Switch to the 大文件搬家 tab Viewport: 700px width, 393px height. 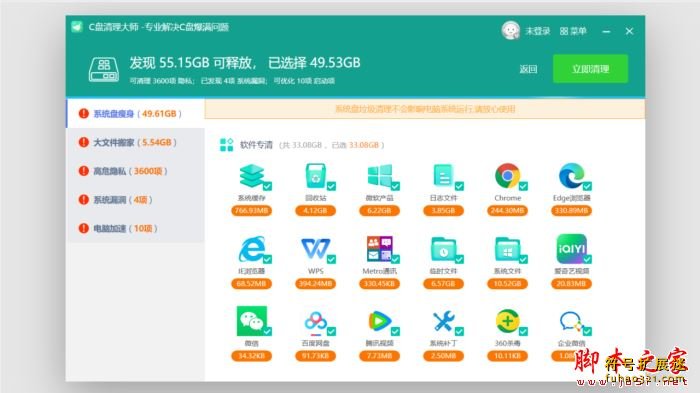tap(135, 142)
